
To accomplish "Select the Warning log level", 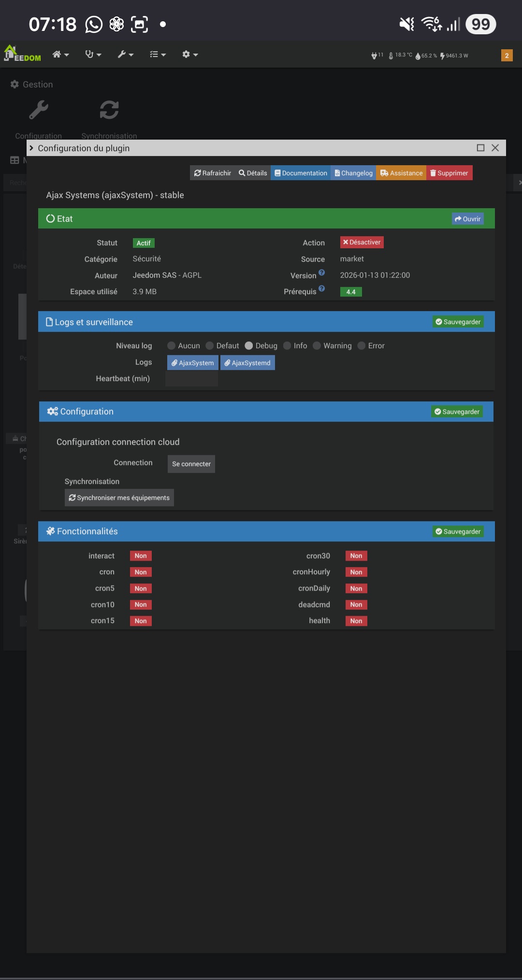I will pyautogui.click(x=317, y=346).
